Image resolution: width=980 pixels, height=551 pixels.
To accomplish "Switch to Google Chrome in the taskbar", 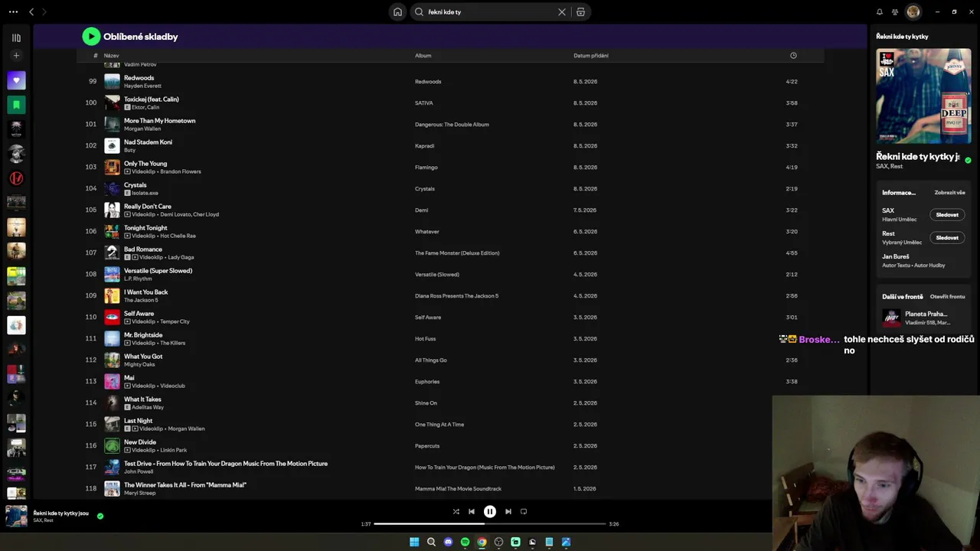I will coord(482,542).
